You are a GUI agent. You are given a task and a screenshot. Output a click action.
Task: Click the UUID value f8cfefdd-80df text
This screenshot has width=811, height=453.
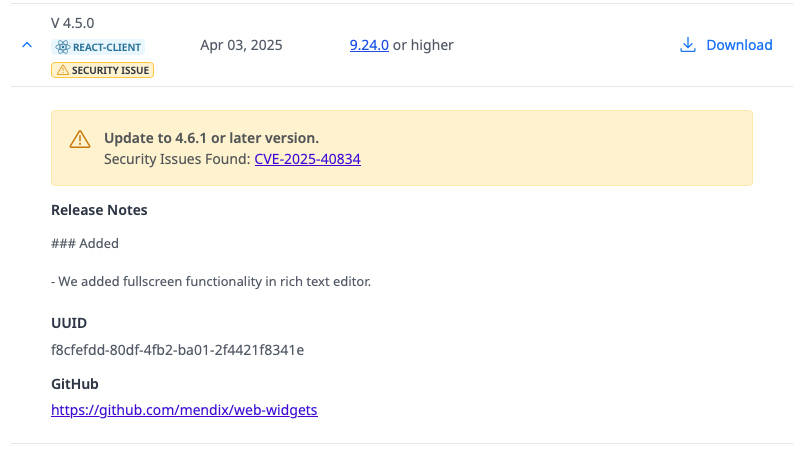click(x=177, y=350)
